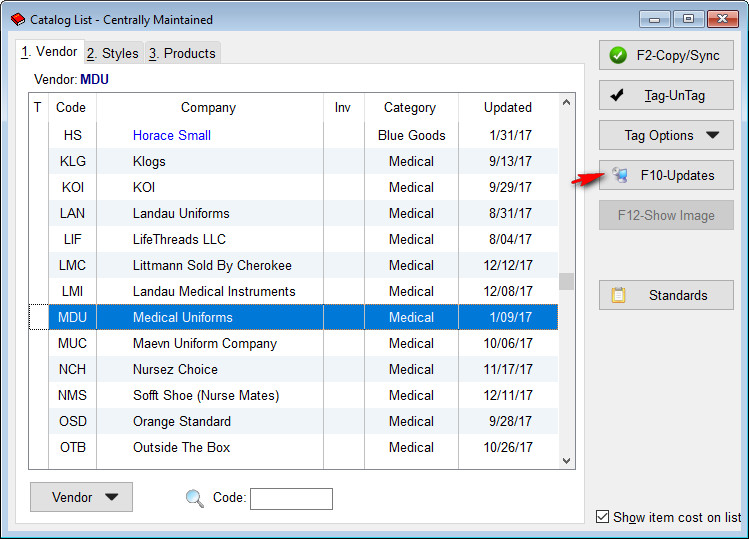Image resolution: width=749 pixels, height=539 pixels.
Task: Click the 1/31/17 updated date
Action: click(x=510, y=135)
